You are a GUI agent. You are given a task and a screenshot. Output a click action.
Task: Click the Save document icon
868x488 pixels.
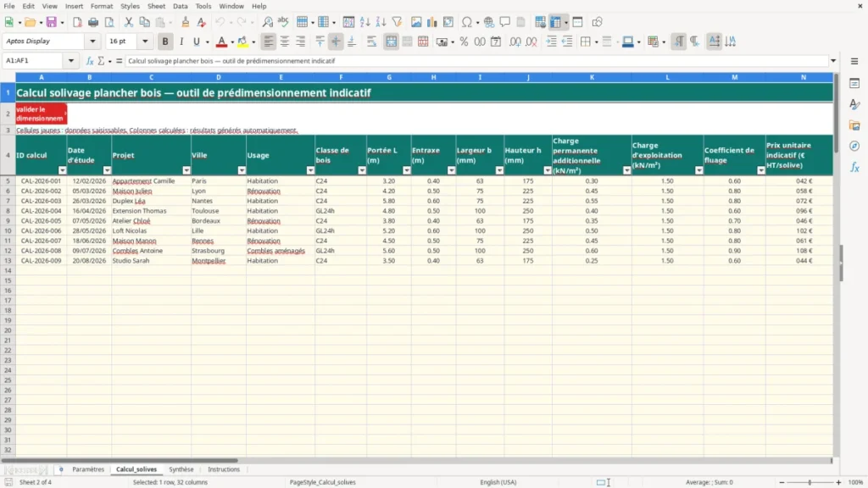pos(52,22)
